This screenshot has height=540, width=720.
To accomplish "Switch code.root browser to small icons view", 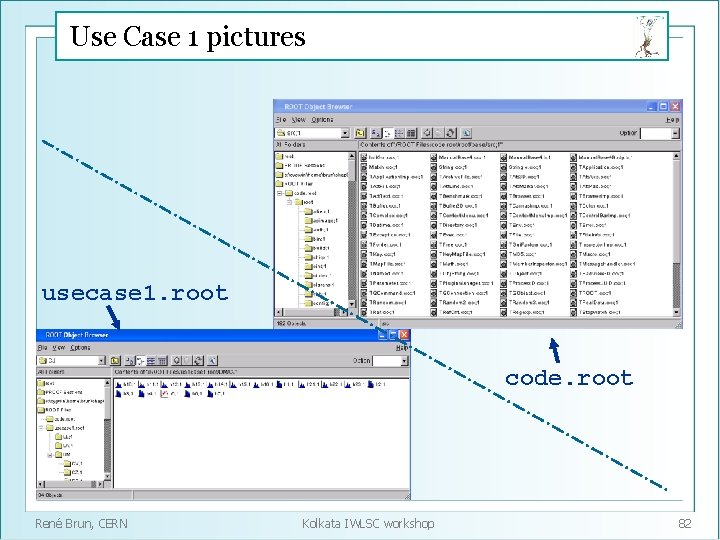I will tap(388, 133).
